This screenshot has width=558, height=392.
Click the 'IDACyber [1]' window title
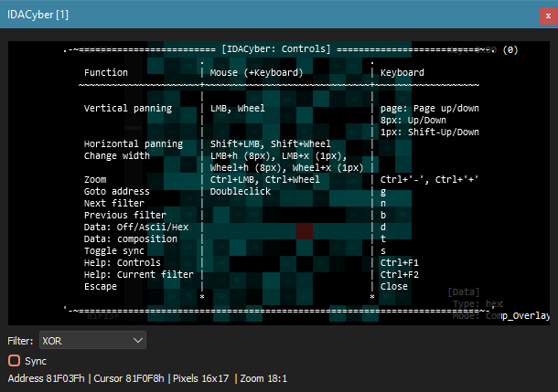(x=38, y=15)
